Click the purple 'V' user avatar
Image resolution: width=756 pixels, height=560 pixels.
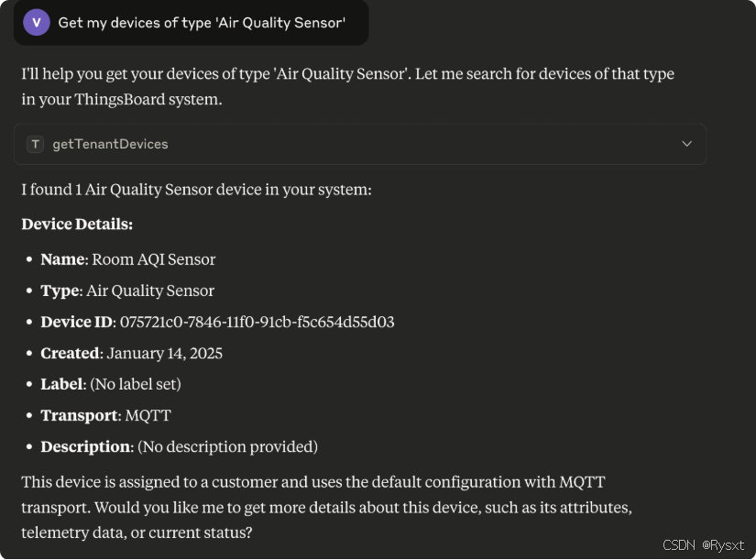point(37,23)
